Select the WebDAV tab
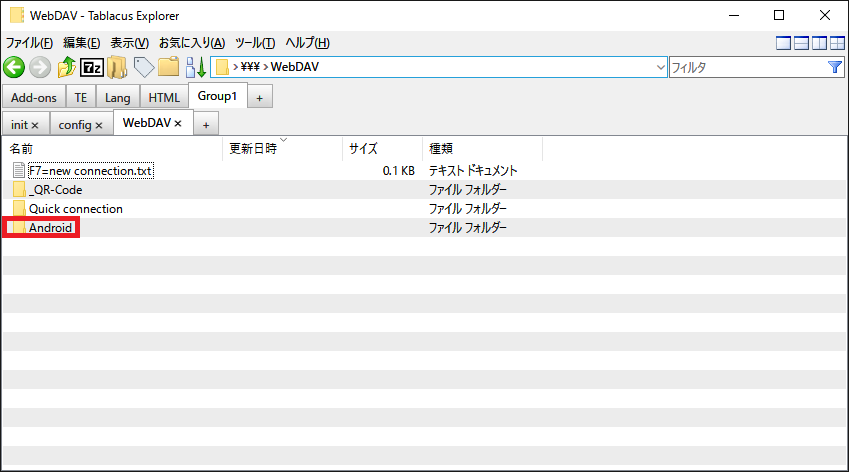Image resolution: width=849 pixels, height=472 pixels. (147, 123)
